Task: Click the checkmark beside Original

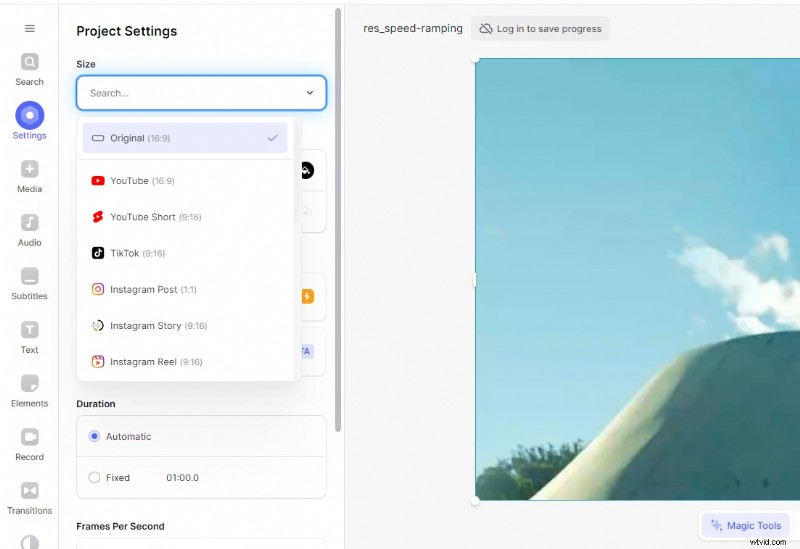Action: (272, 138)
